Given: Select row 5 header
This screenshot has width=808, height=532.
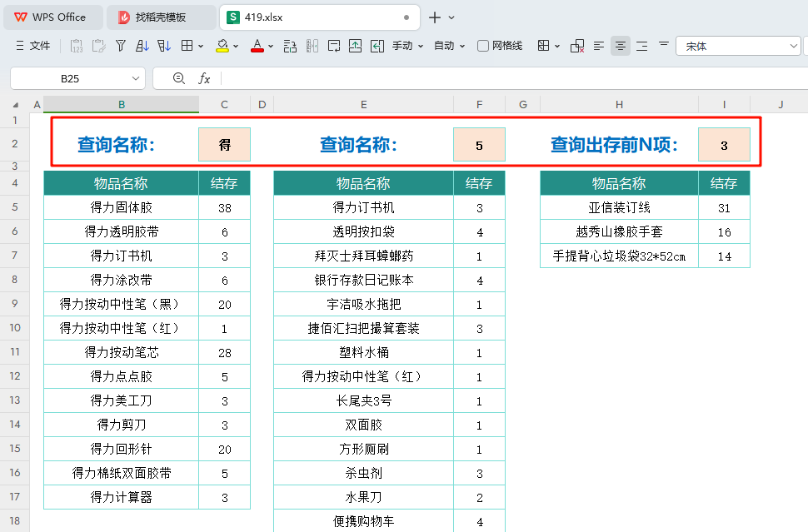Looking at the screenshot, I should coord(14,207).
